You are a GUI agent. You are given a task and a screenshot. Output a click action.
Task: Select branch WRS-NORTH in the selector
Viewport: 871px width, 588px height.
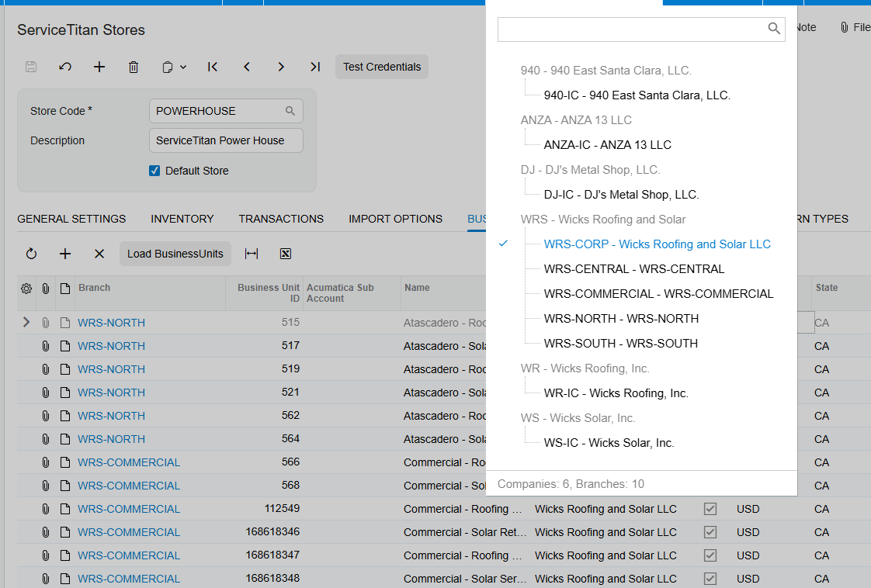coord(621,319)
